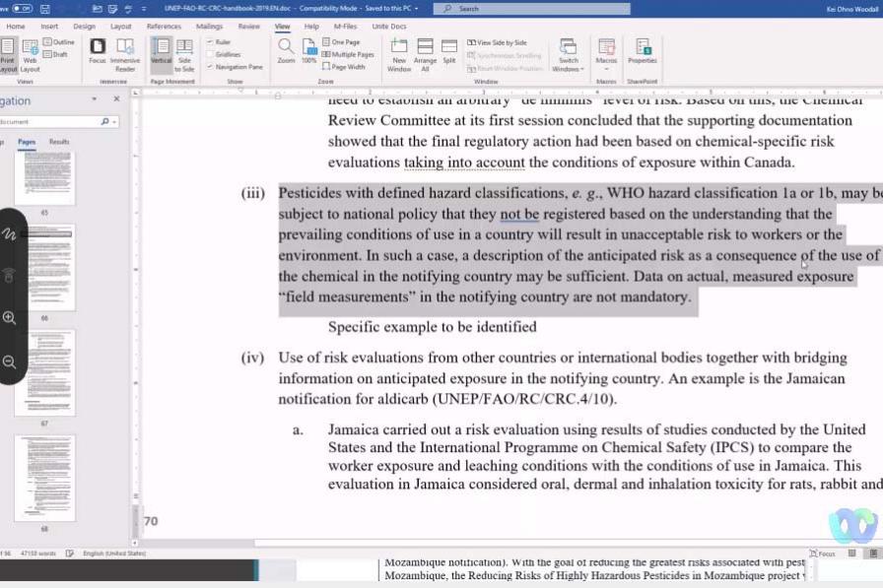Click View Side by Side
Viewport: 883px width, 588px height.
[x=498, y=42]
